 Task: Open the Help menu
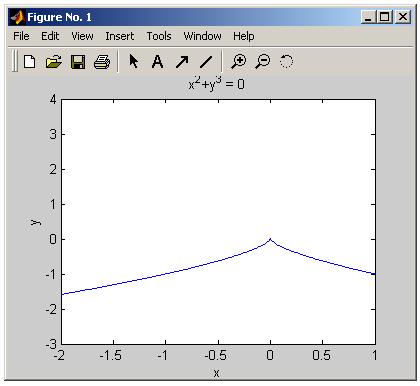[x=244, y=36]
